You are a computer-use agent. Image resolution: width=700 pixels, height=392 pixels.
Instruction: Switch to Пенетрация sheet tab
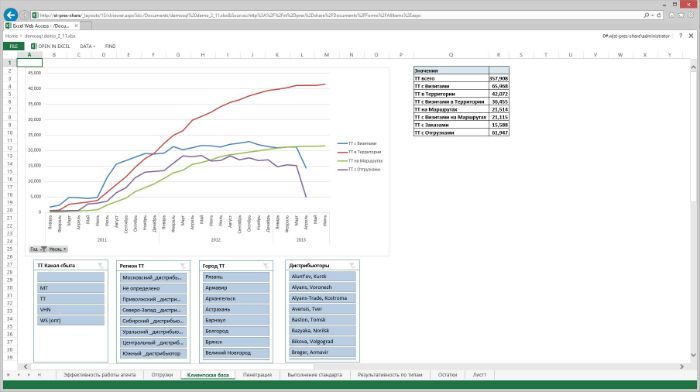click(x=258, y=375)
